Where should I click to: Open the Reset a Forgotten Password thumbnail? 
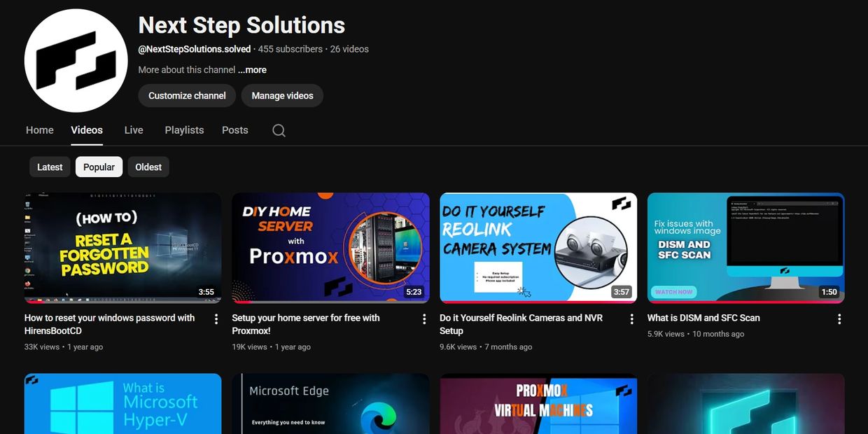coord(122,248)
